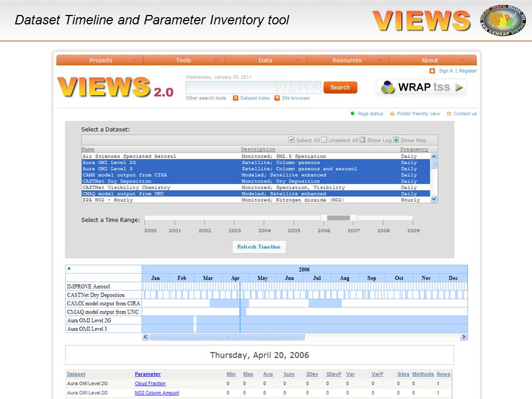
Task: Click the Refresh Timeline button
Action: point(259,247)
